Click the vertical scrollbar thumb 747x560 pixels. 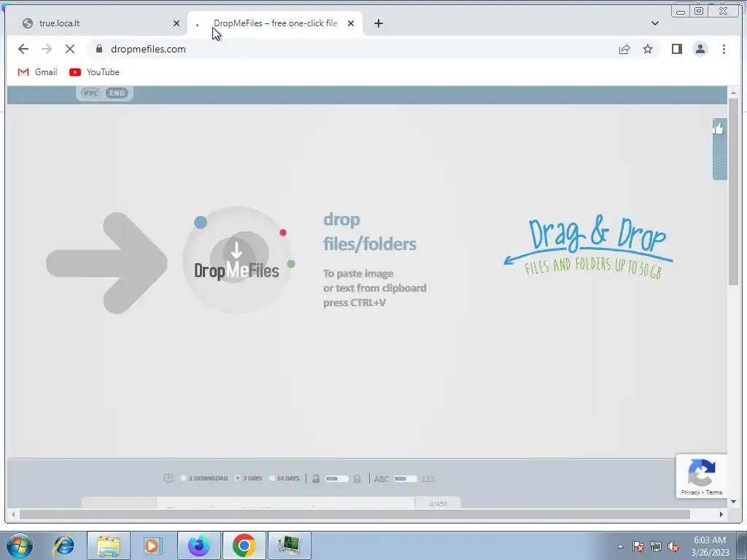(x=733, y=190)
